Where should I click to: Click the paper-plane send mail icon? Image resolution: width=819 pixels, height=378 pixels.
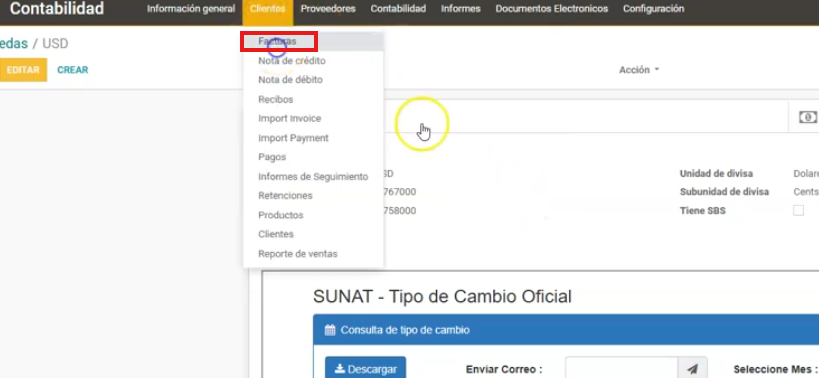click(693, 369)
